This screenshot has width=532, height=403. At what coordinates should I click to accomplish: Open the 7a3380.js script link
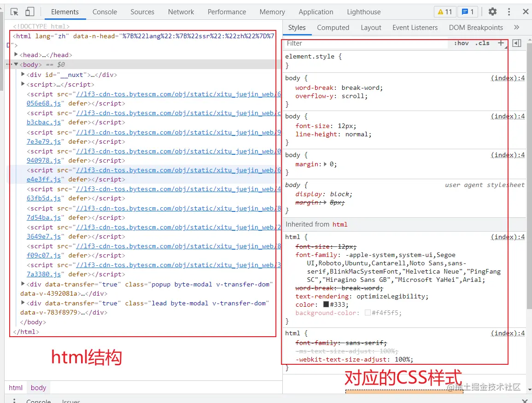44,275
